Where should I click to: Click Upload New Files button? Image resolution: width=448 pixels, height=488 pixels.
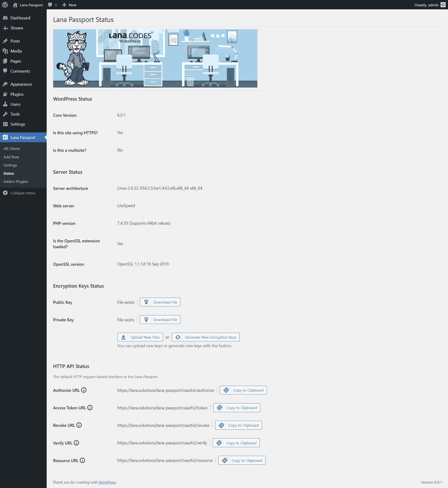[x=140, y=337]
